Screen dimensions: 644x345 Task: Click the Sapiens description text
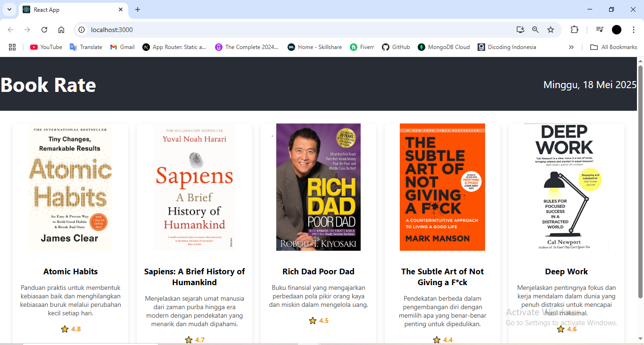[194, 311]
